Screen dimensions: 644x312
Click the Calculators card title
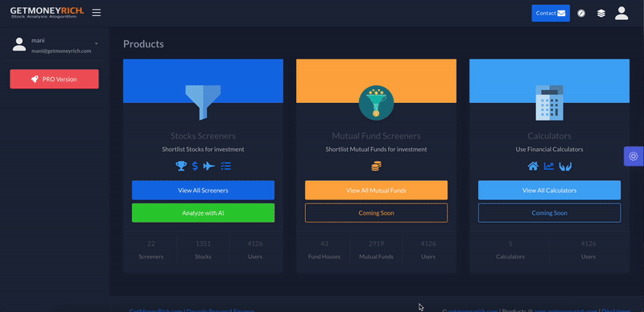pos(549,136)
